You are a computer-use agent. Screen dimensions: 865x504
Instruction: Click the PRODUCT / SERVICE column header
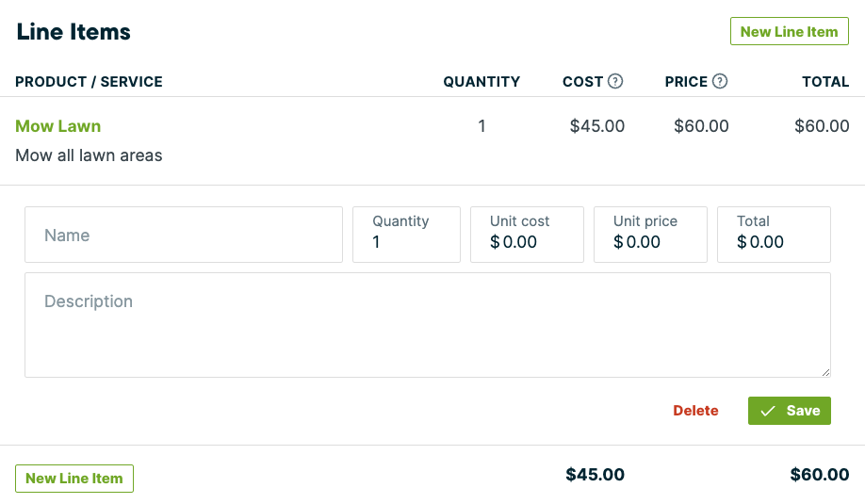click(90, 82)
